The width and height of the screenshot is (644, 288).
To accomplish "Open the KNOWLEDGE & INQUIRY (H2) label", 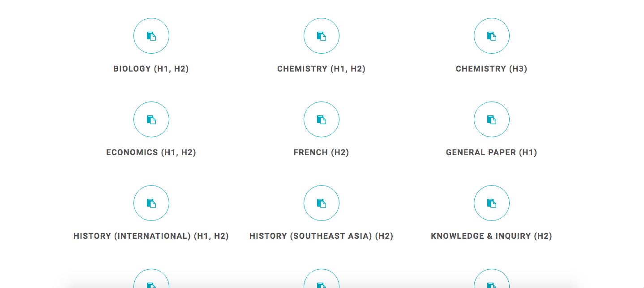I will tap(491, 236).
